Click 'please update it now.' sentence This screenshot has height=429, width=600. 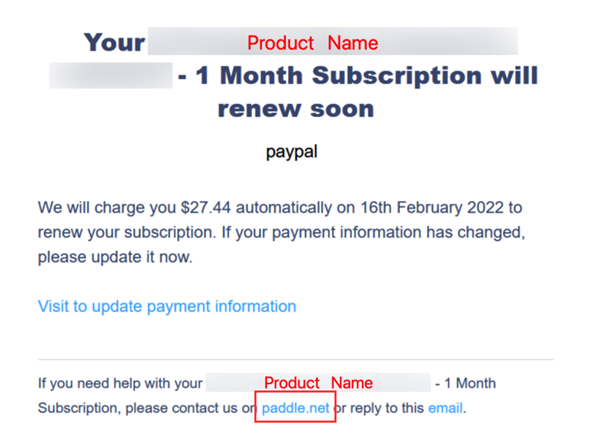click(115, 257)
